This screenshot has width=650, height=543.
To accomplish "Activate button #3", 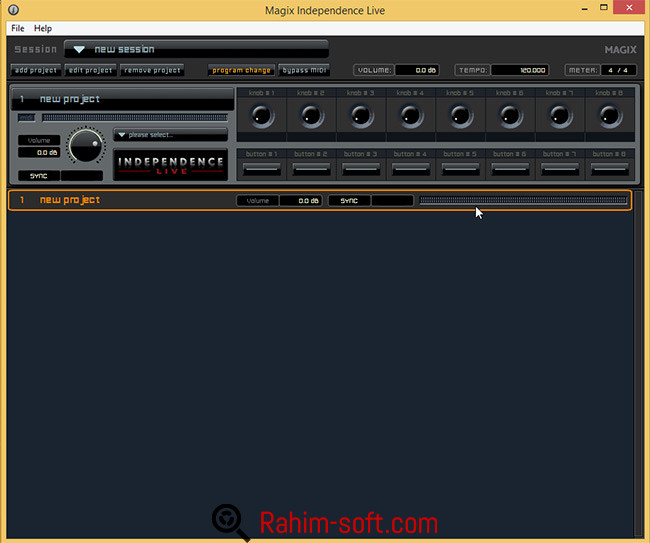I will pyautogui.click(x=361, y=169).
